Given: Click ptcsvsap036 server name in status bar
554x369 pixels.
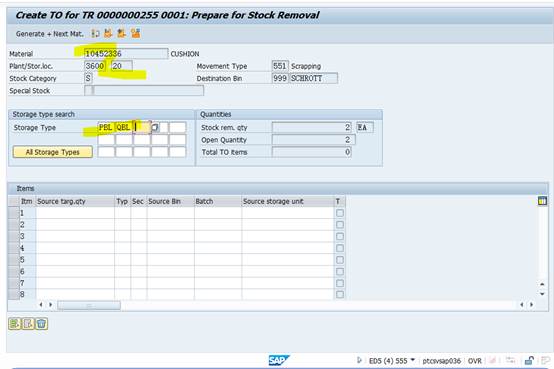Looking at the screenshot, I should tap(441, 361).
